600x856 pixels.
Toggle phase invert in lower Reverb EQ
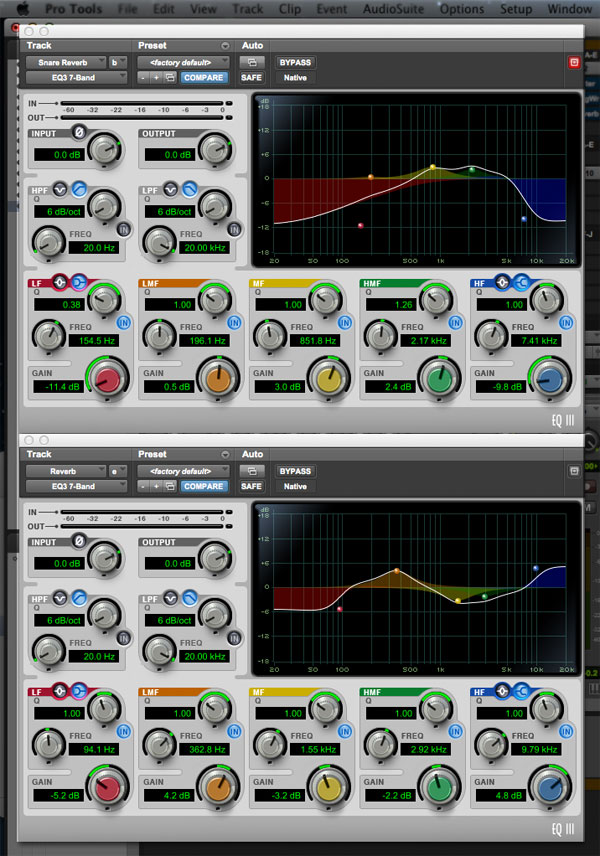tap(79, 541)
